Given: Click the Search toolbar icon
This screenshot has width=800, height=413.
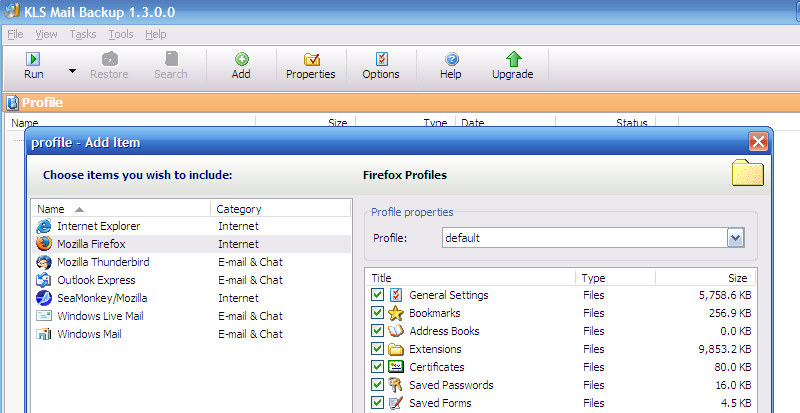Looking at the screenshot, I should 171,59.
